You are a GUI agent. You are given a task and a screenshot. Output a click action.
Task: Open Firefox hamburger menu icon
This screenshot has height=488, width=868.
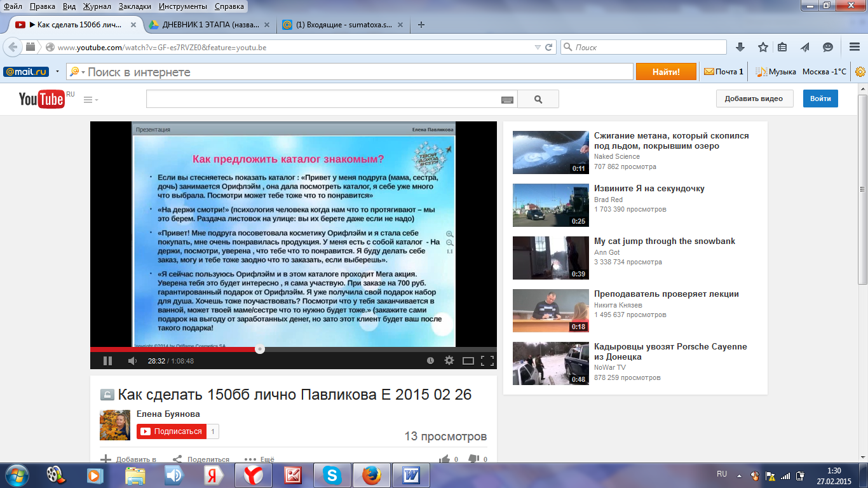pyautogui.click(x=855, y=47)
